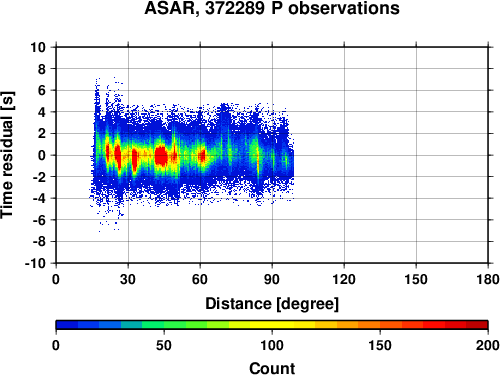
Task: Click the colorbar tick label 200
Action: coord(488,345)
